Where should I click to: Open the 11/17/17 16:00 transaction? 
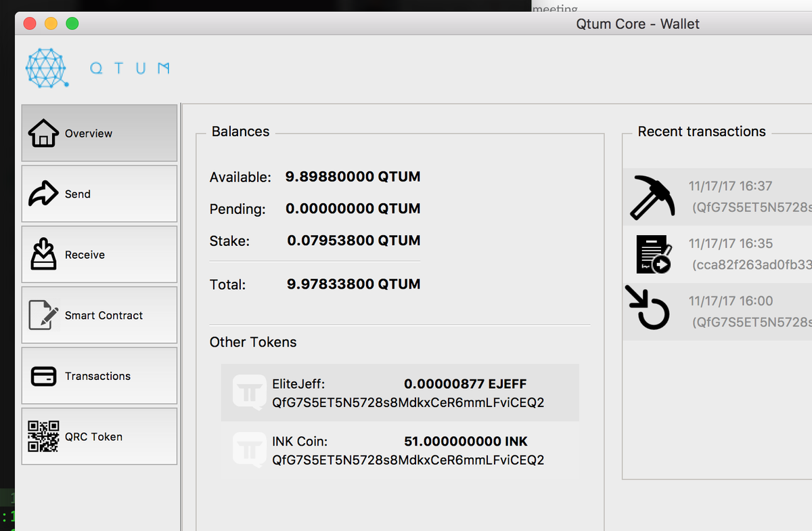click(x=717, y=312)
